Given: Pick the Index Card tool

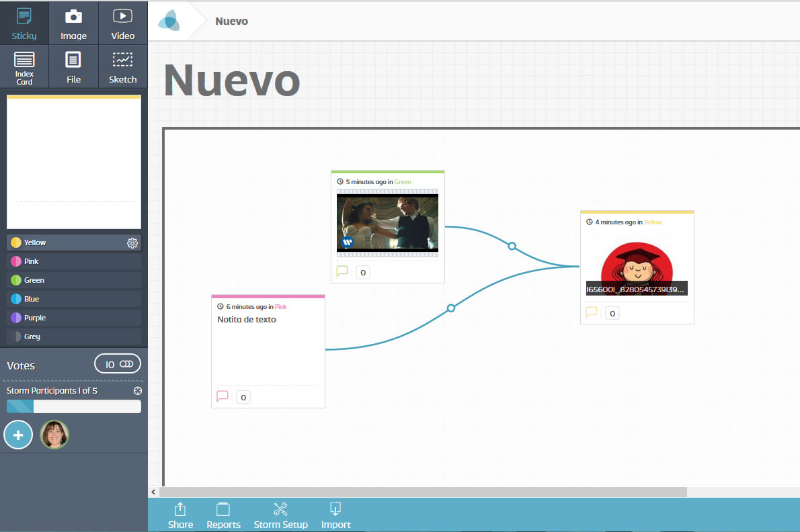Looking at the screenshot, I should 24,67.
